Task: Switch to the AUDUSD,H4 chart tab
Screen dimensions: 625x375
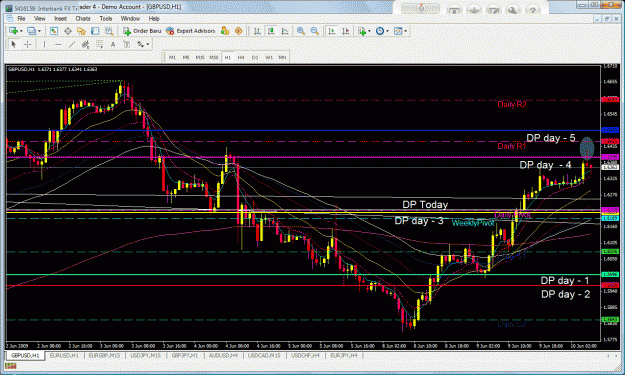Action: [223, 355]
